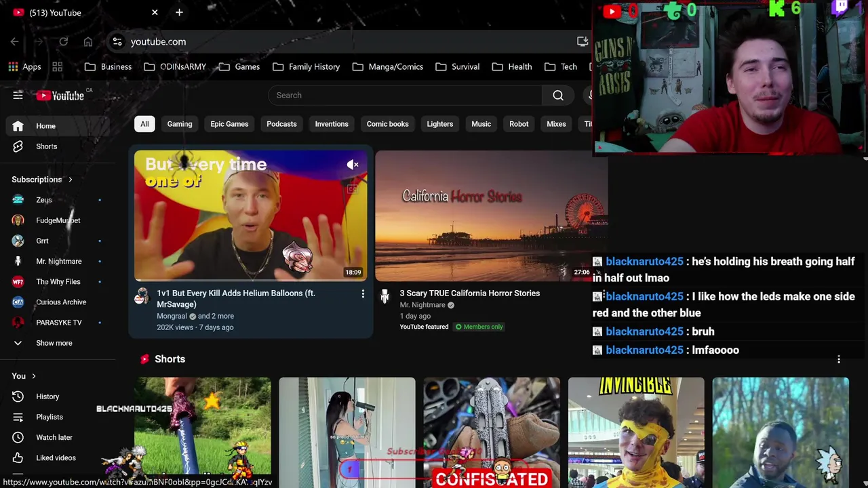The image size is (868, 488).
Task: Reload the page with the refresh icon
Action: [63, 41]
